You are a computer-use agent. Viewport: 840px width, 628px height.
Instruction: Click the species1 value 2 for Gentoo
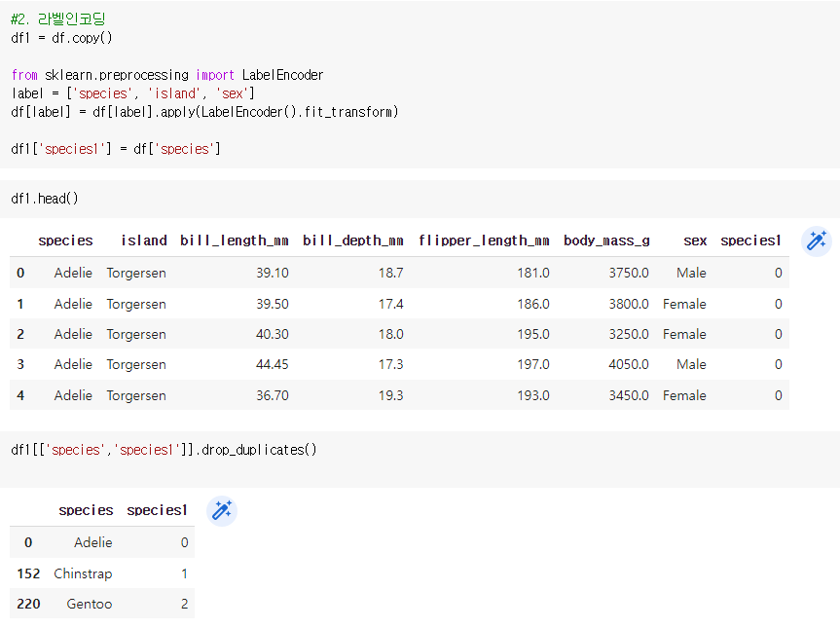pos(184,604)
